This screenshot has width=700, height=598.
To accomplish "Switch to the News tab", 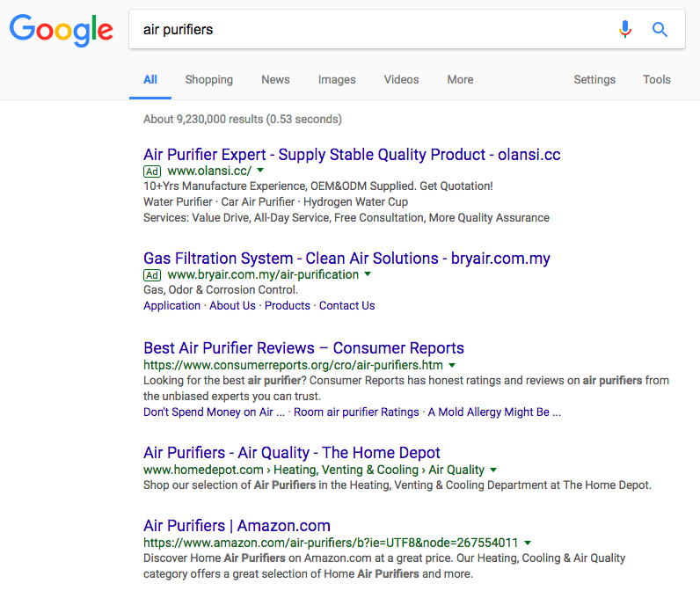I will 275,79.
